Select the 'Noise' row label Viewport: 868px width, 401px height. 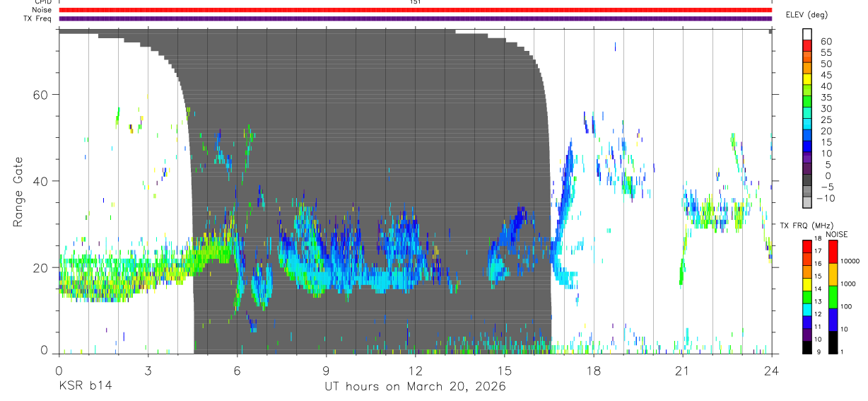pos(42,10)
